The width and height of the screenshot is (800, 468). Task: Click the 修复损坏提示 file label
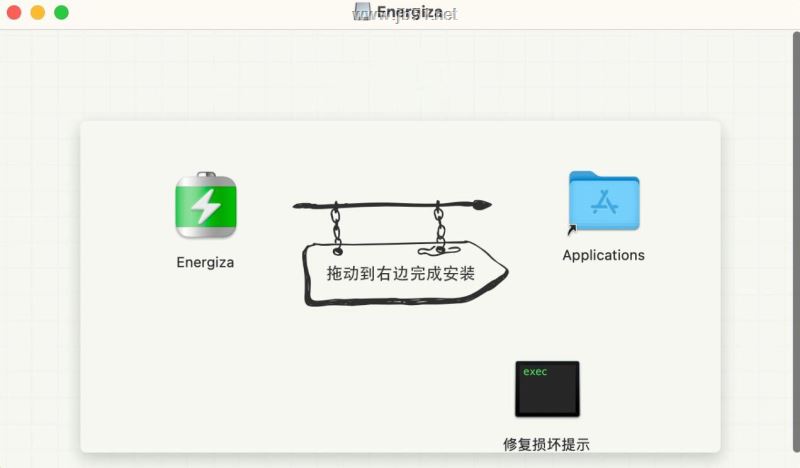coord(546,444)
